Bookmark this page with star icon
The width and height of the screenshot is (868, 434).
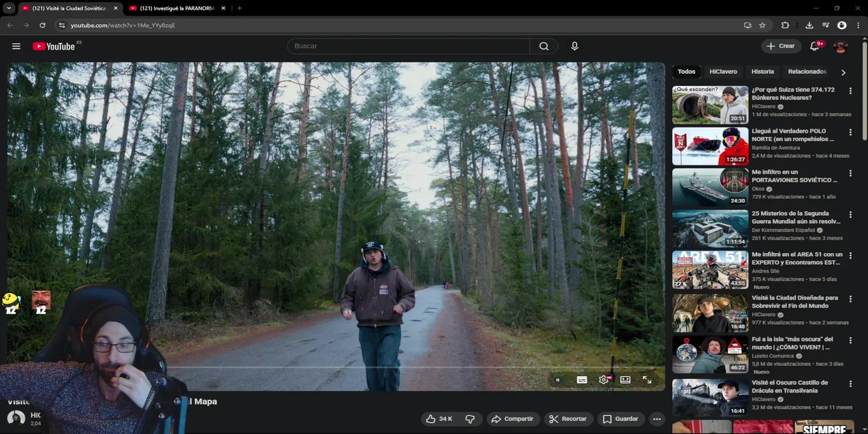763,25
